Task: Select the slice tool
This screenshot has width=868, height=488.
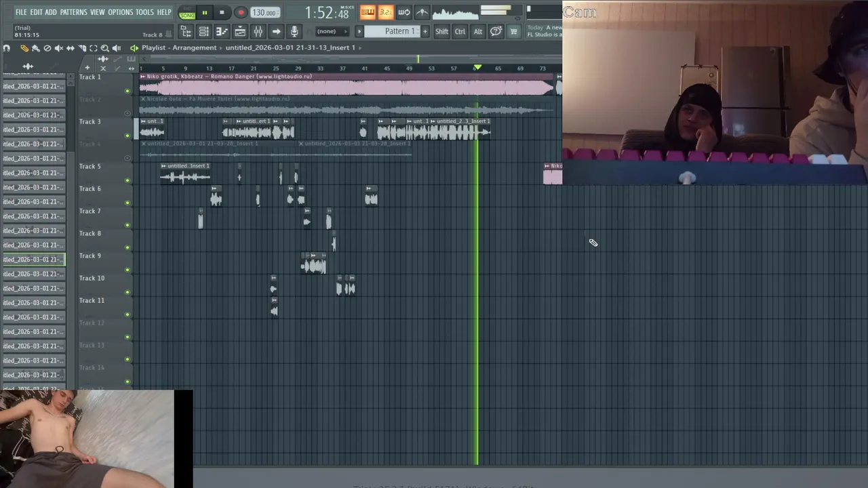Action: tap(81, 48)
